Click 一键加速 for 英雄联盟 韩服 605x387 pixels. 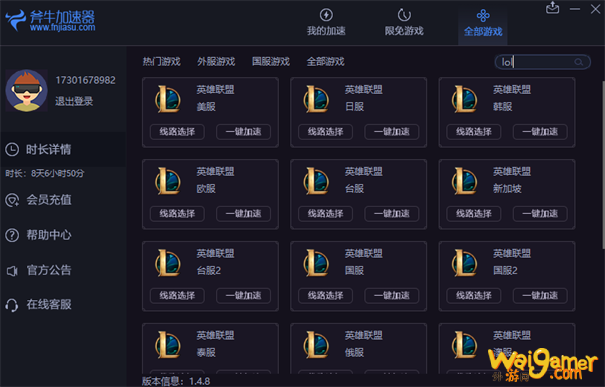(x=540, y=132)
